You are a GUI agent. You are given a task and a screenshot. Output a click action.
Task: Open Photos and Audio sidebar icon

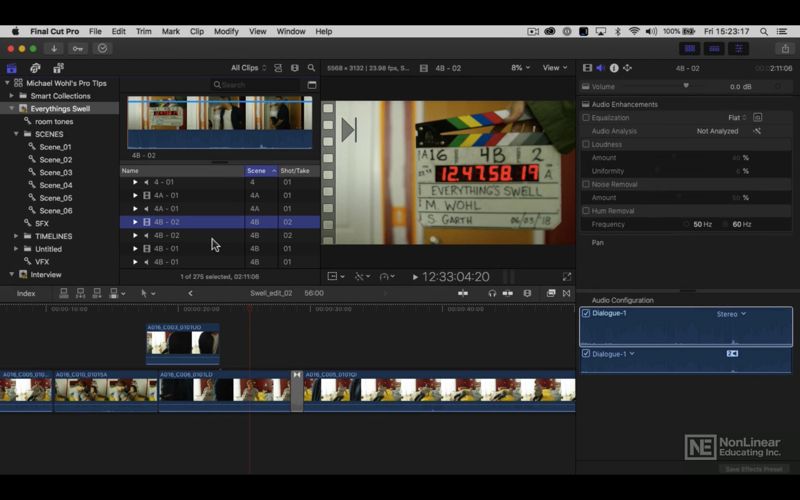[35, 68]
